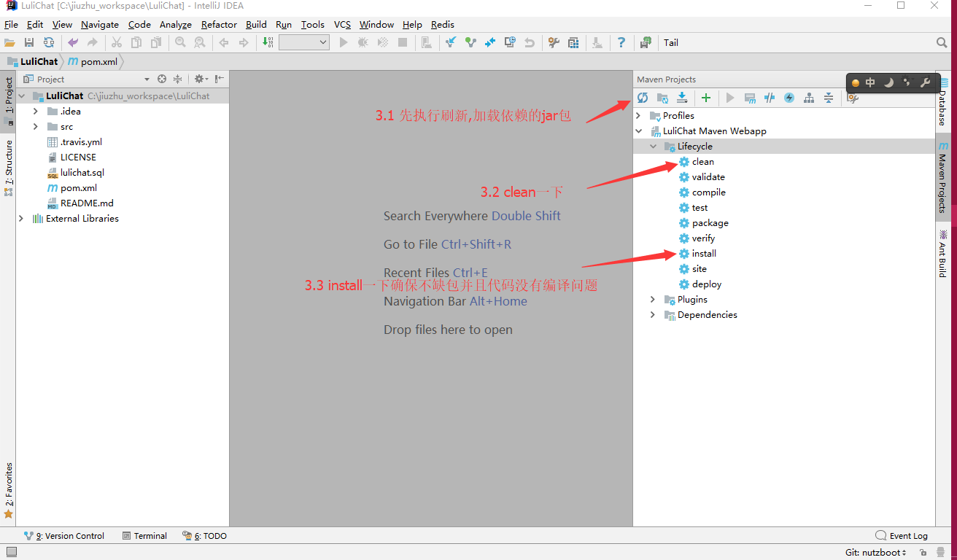Screen dimensions: 957x560
Task: Expand the Profiles node
Action: [639, 116]
